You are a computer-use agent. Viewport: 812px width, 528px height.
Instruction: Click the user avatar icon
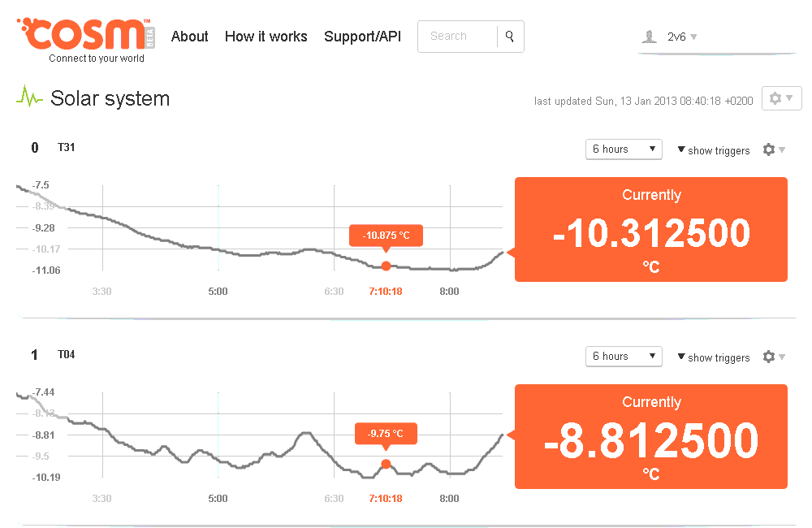pyautogui.click(x=649, y=37)
